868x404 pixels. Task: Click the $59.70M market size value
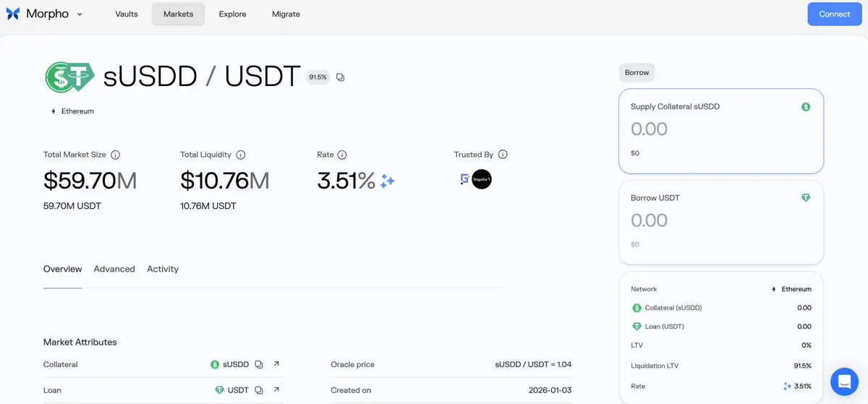90,181
